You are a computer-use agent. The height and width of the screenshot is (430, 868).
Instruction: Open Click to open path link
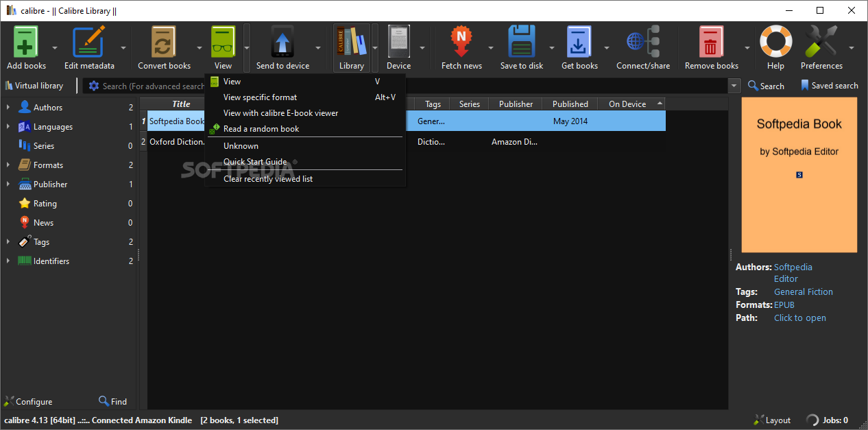[800, 318]
